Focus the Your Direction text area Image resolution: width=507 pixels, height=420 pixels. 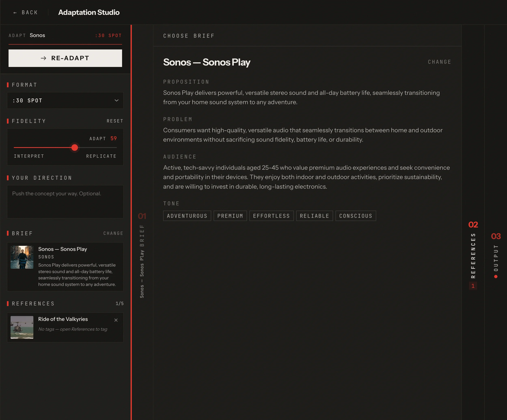(65, 202)
